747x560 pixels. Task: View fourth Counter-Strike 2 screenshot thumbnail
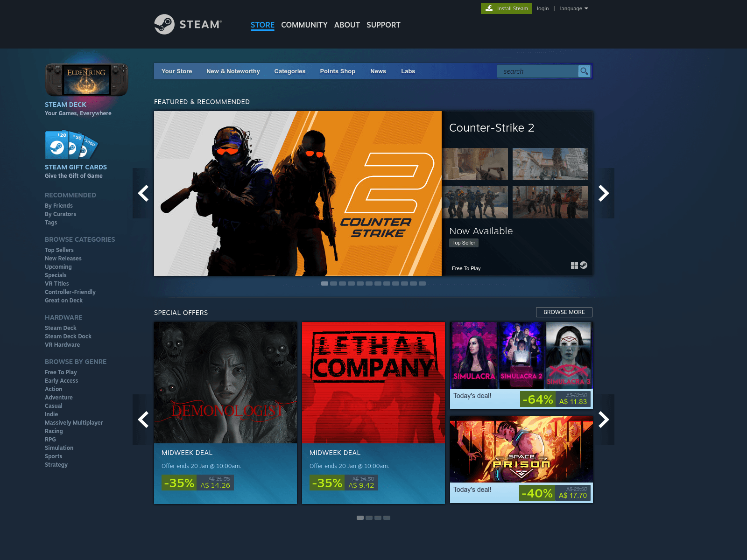tap(550, 202)
